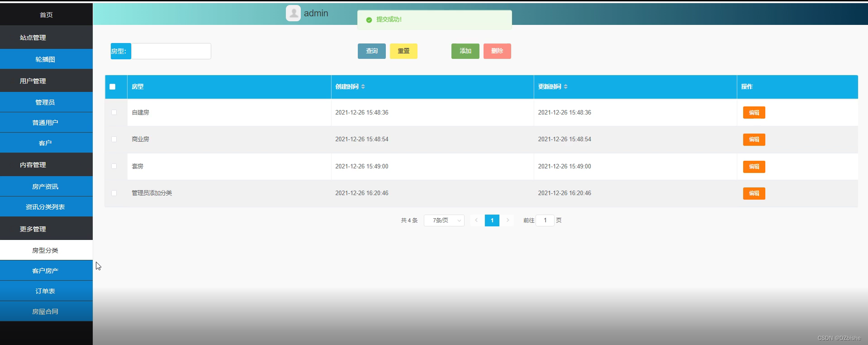Screen dimensions: 868x345
Task: Open the 轮播图 menu item
Action: point(46,59)
